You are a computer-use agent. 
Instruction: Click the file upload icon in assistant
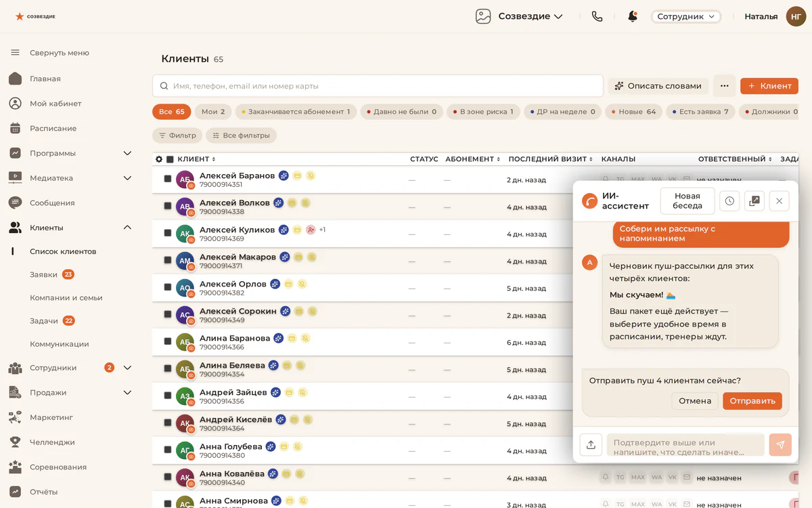(591, 444)
